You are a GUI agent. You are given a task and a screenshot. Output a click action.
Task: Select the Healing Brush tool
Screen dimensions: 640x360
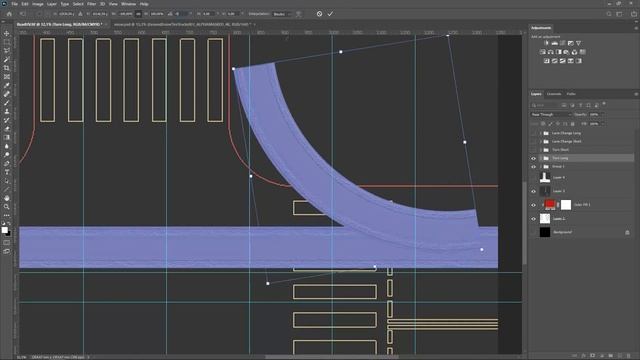click(7, 94)
